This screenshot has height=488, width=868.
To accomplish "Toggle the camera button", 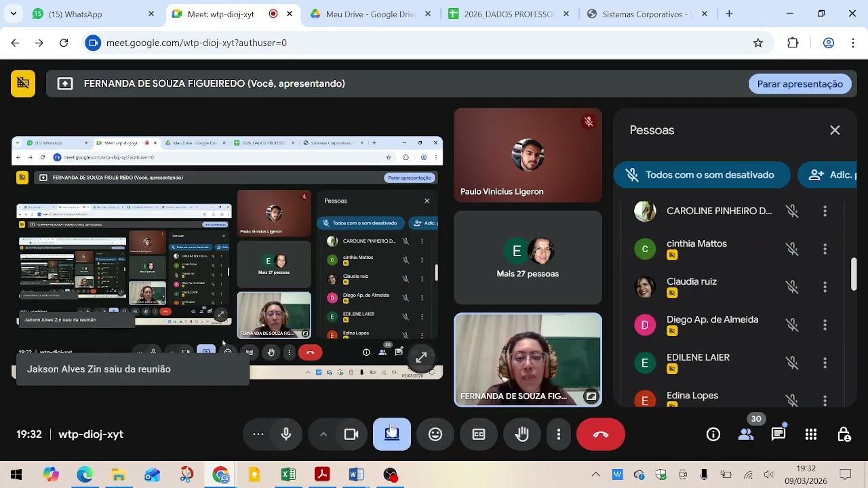I will [x=351, y=434].
